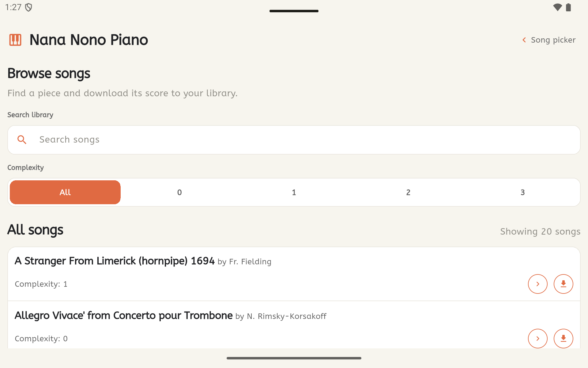The image size is (588, 368).
Task: Go back via Song picker chevron
Action: coord(524,40)
